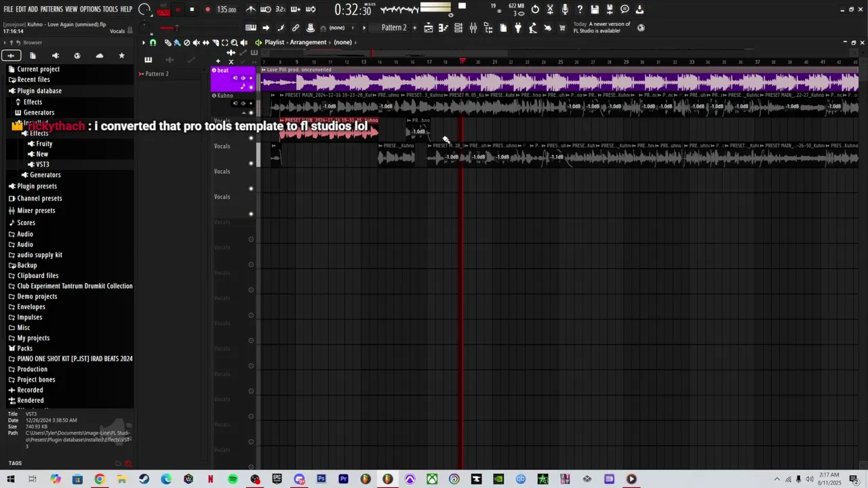Select the Slice tool in playlist toolbar

216,42
